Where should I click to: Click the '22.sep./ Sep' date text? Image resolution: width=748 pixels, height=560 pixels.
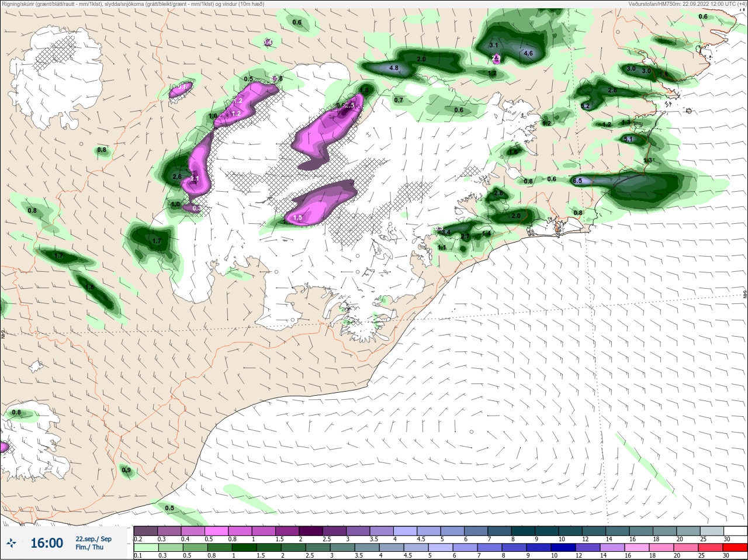(x=93, y=539)
